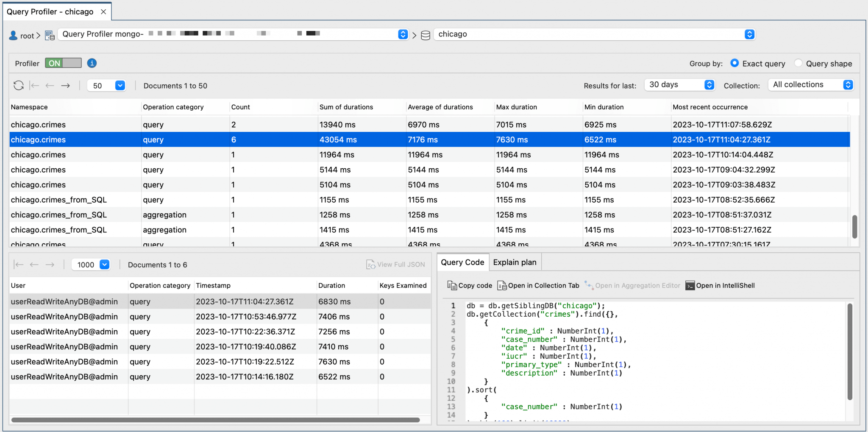Screen dimensions: 868x432
Task: Open the Results for last dropdown
Action: [x=679, y=84]
